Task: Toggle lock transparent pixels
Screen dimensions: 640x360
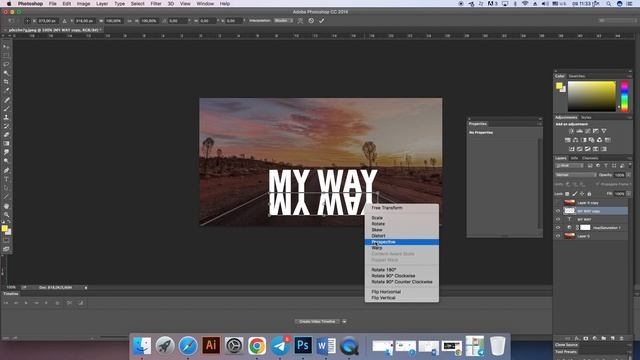Action: (x=567, y=194)
